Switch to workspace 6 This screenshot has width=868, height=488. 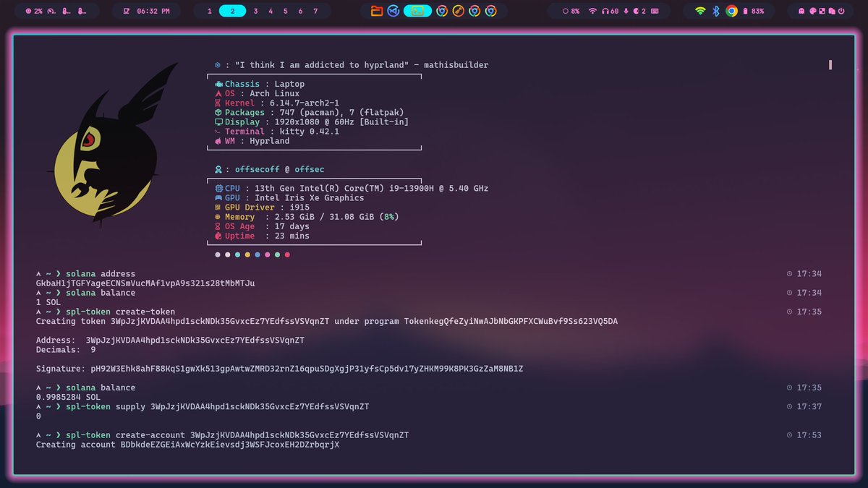click(300, 11)
